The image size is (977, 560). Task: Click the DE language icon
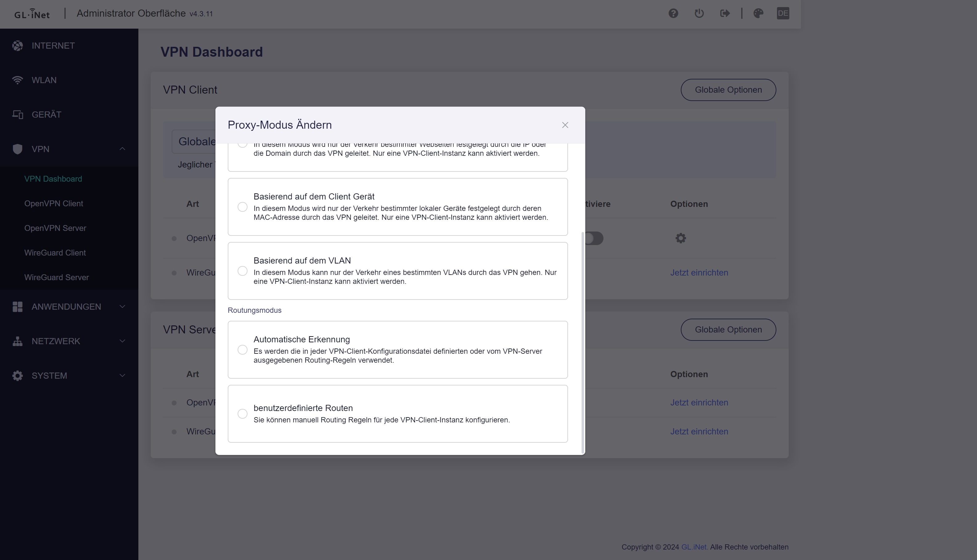(x=783, y=14)
